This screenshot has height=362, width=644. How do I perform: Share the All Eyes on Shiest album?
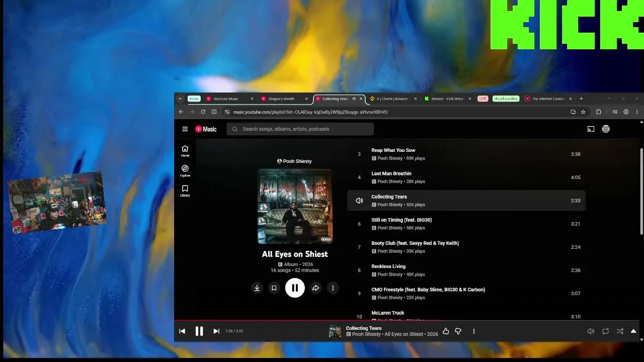[315, 288]
